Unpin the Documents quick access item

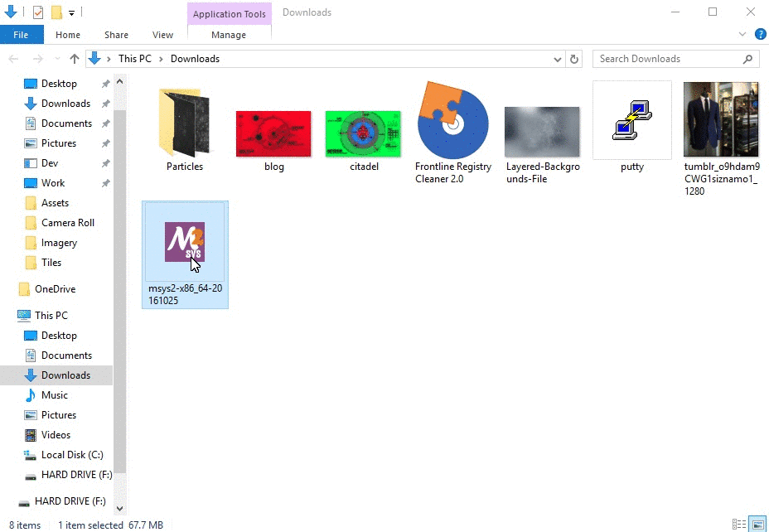click(x=105, y=123)
